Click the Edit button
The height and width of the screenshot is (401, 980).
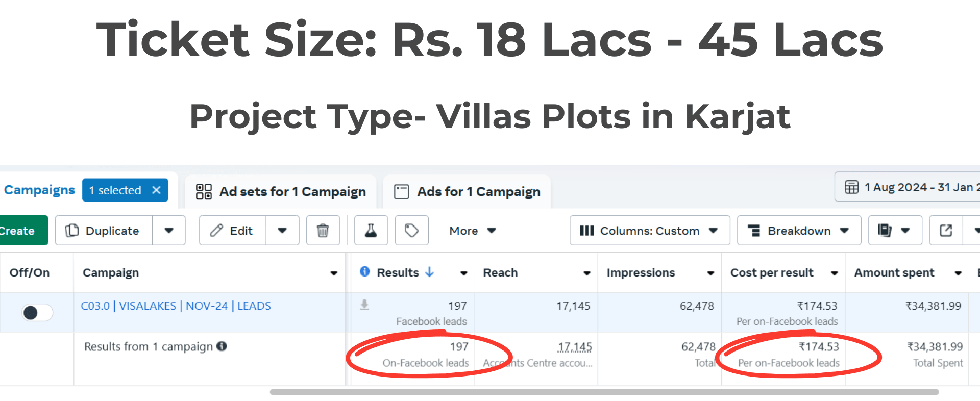click(232, 231)
